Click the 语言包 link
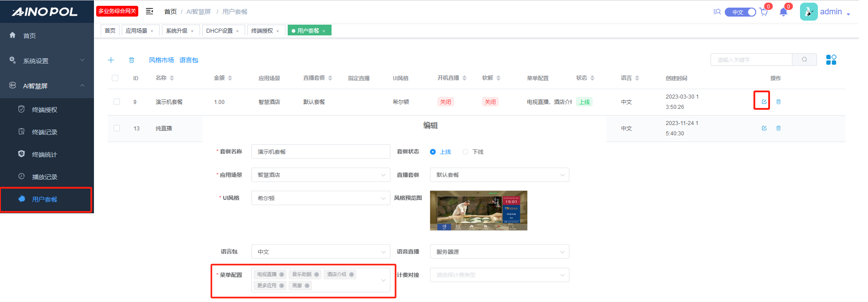This screenshot has width=868, height=302. [x=189, y=60]
